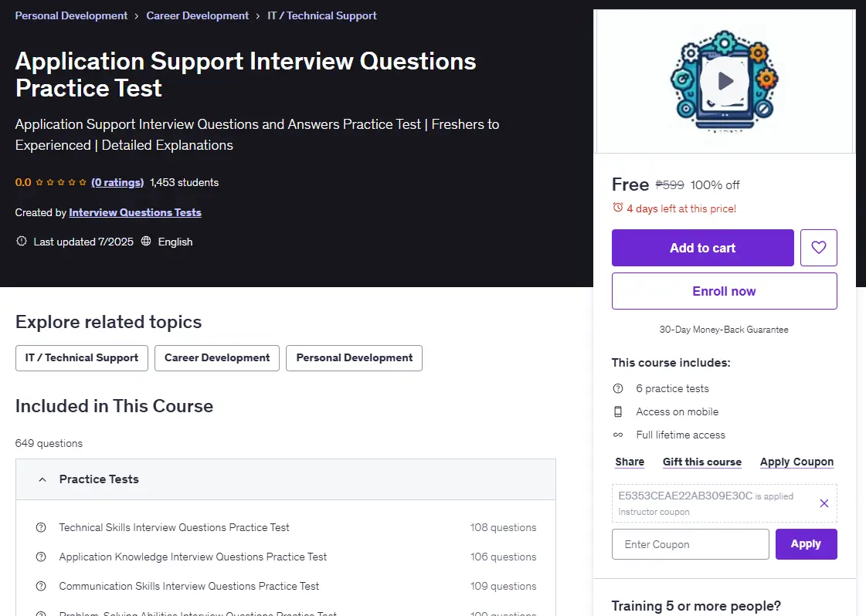Click the 0.0 rating score
Image resolution: width=866 pixels, height=616 pixels.
tap(23, 182)
